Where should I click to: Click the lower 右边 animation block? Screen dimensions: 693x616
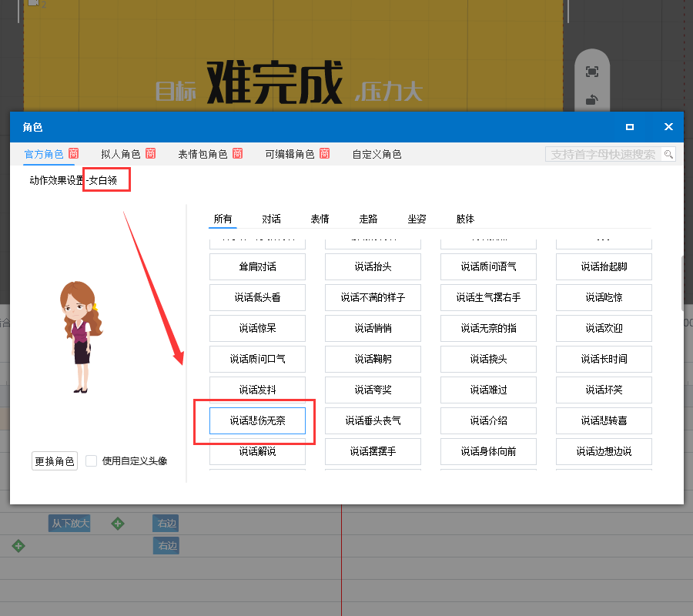[x=166, y=546]
